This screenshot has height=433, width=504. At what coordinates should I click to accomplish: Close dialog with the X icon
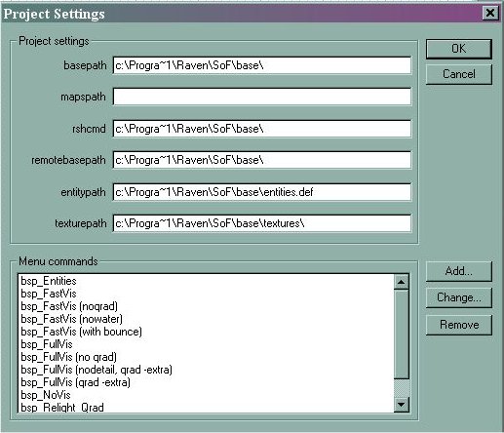coord(490,14)
